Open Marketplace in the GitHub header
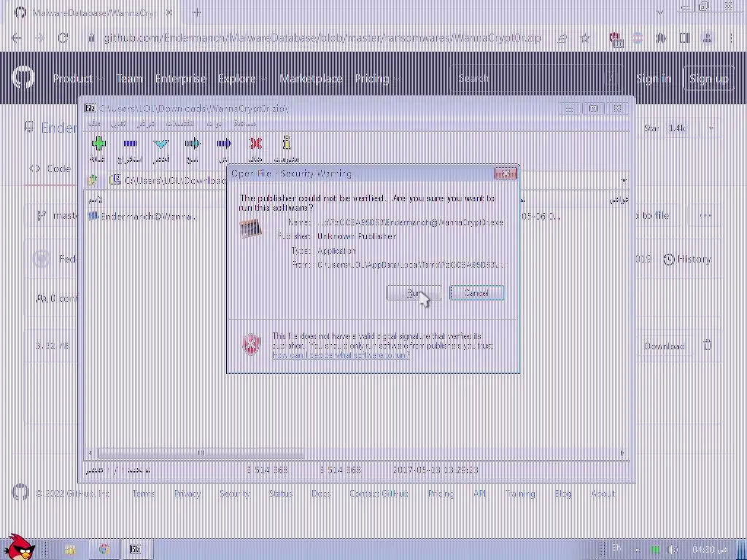The width and height of the screenshot is (747, 560). click(x=311, y=79)
